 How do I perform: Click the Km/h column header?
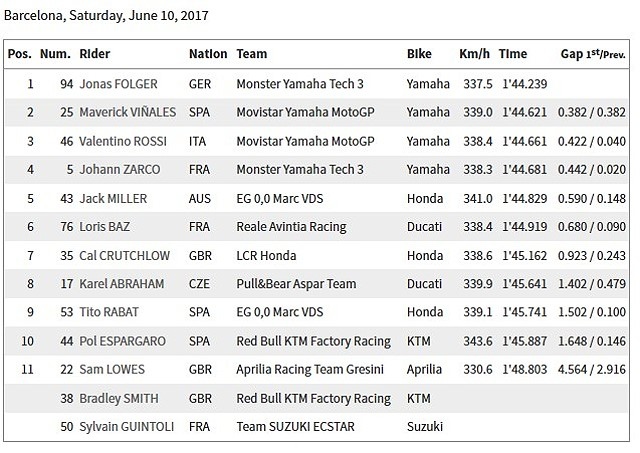point(474,54)
